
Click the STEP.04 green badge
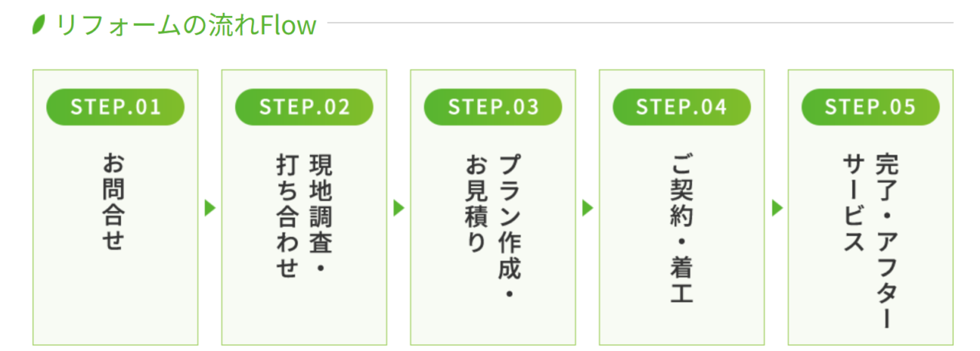click(x=681, y=107)
